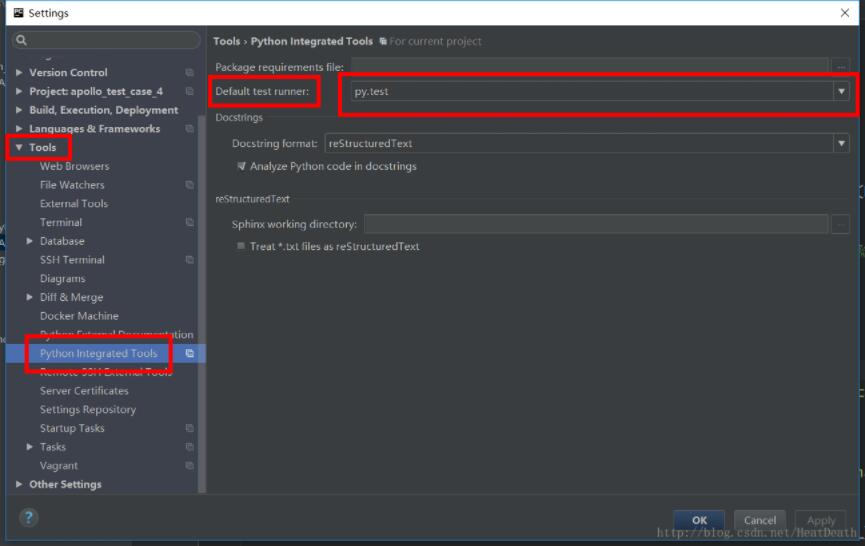Screen dimensions: 865x546
Task: Open Settings Repository page
Action: (88, 409)
